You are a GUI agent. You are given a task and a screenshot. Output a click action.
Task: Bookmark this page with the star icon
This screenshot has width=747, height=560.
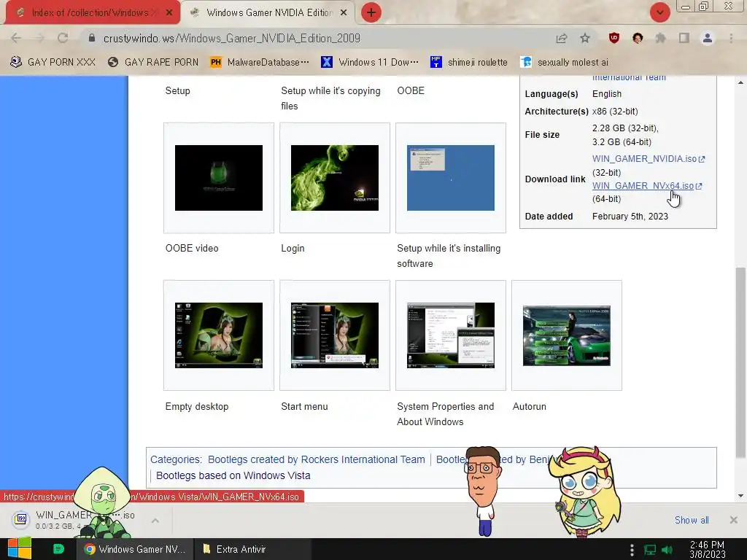pos(585,38)
